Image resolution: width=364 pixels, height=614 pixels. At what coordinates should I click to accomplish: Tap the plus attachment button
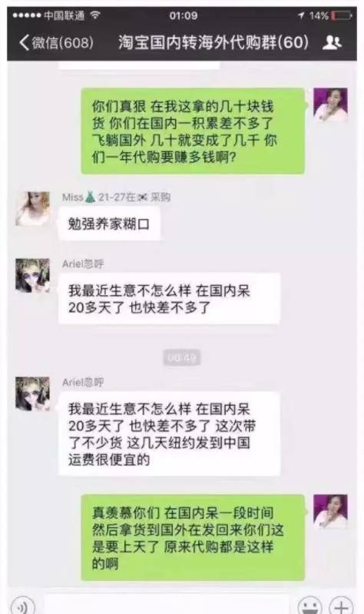(341, 606)
